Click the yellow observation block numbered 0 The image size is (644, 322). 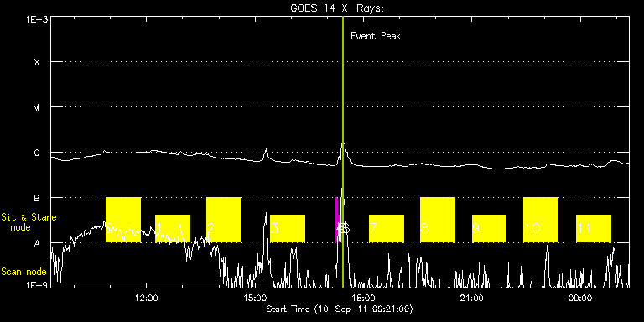[x=123, y=220]
